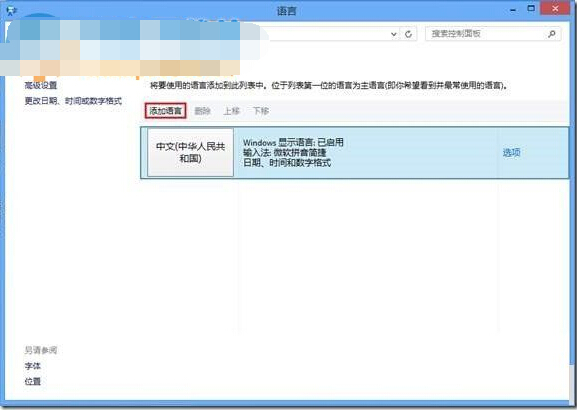Maximize the 语言 window
The height and width of the screenshot is (410, 577).
tap(531, 8)
